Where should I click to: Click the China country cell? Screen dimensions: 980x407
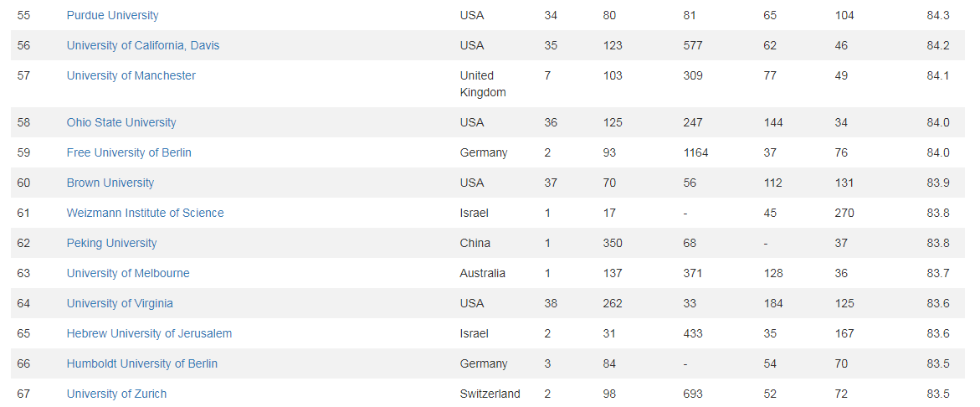[x=475, y=243]
